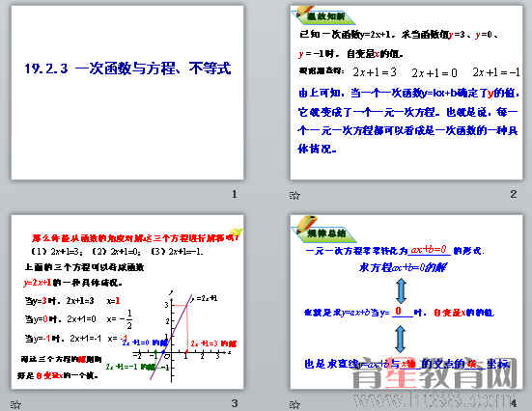Click the slide number 2 label

click(x=514, y=194)
